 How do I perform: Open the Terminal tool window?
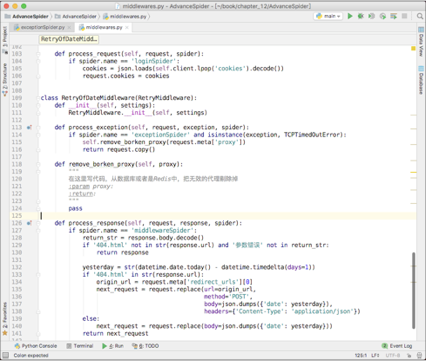80,346
